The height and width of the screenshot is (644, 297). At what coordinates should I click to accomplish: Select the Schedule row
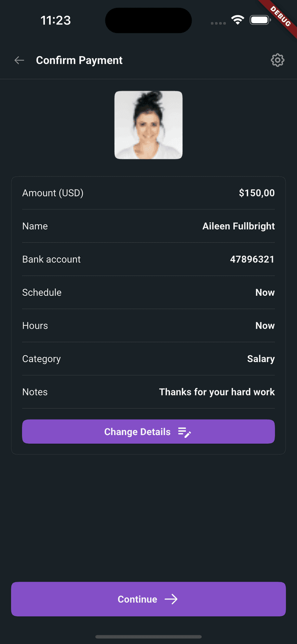[148, 293]
